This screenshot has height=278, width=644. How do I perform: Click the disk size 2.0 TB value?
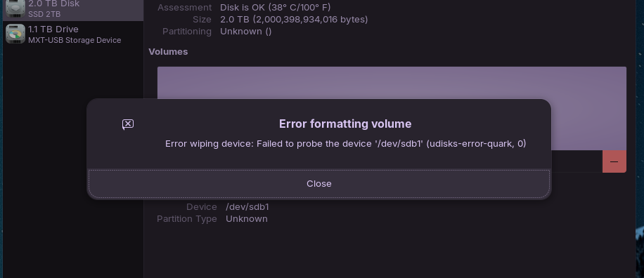pyautogui.click(x=294, y=19)
